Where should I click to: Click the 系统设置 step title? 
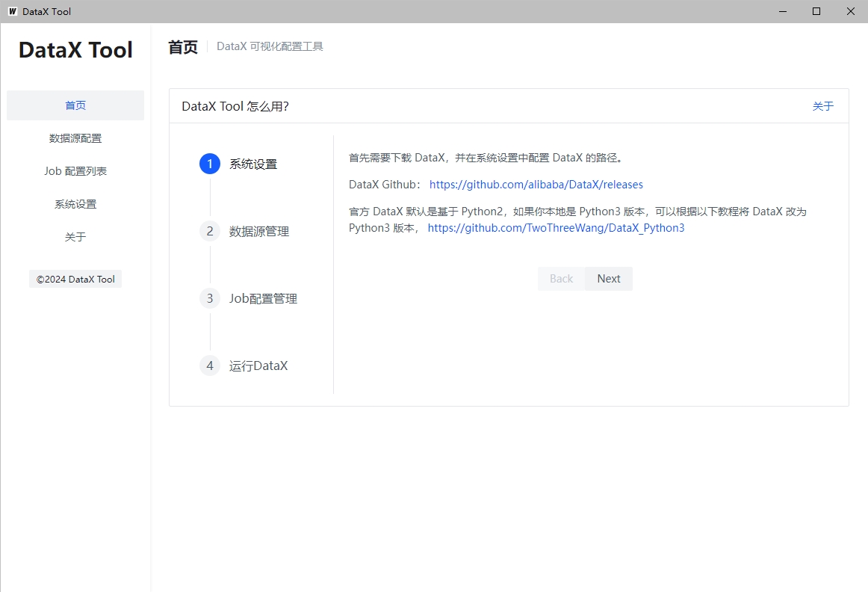coord(253,164)
